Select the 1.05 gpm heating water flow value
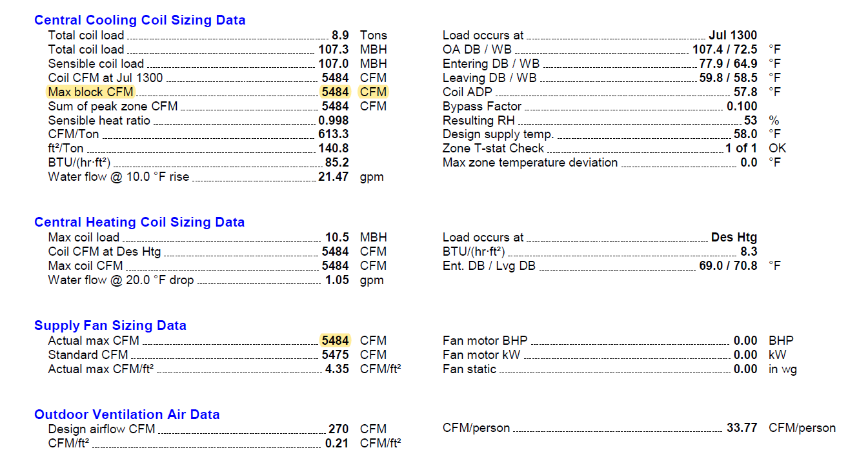Image resolution: width=868 pixels, height=450 pixels. (337, 280)
